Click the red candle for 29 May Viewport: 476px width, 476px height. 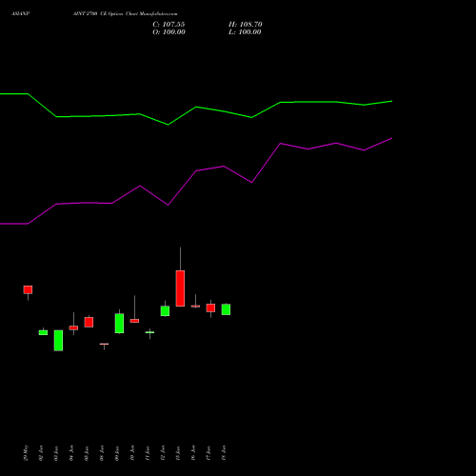[x=28, y=289]
